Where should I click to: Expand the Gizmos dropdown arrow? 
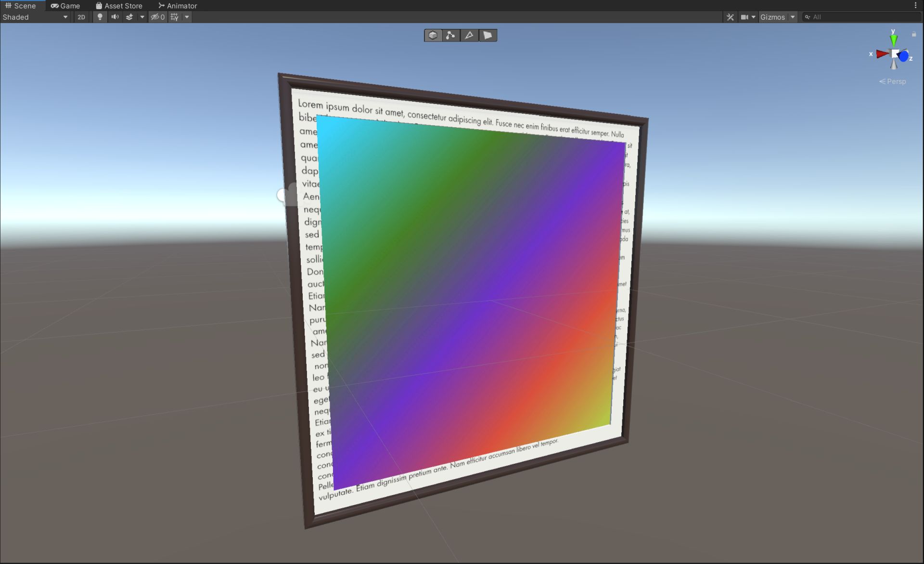(x=793, y=17)
